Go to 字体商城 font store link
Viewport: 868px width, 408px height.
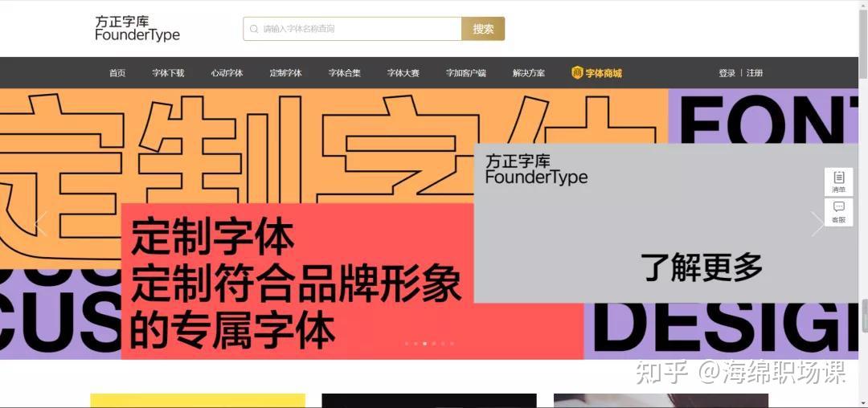click(x=604, y=73)
